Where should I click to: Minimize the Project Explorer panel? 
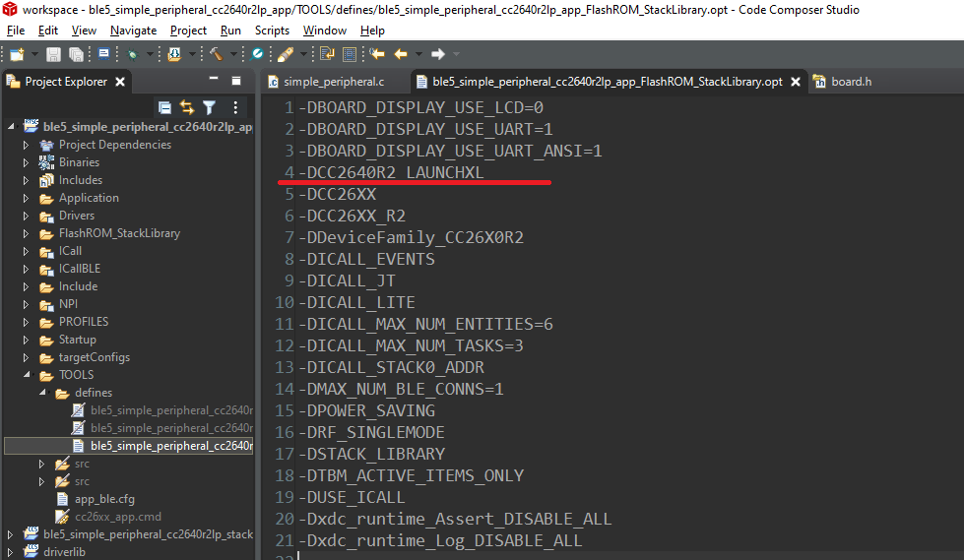[x=214, y=80]
